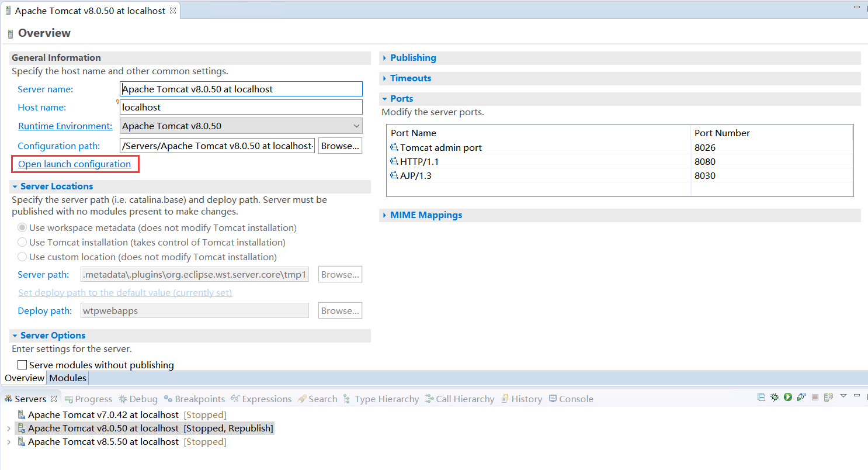The width and height of the screenshot is (868, 470).
Task: Open the Search view tab
Action: 317,399
